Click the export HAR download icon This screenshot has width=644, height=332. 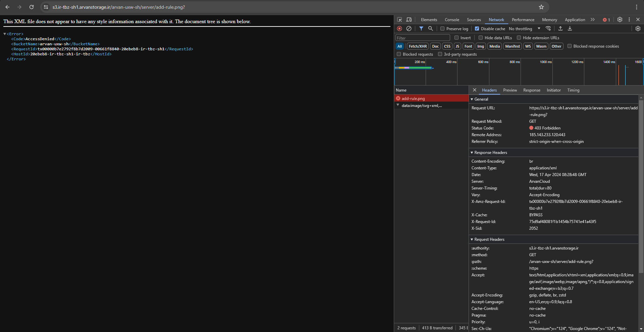point(570,29)
